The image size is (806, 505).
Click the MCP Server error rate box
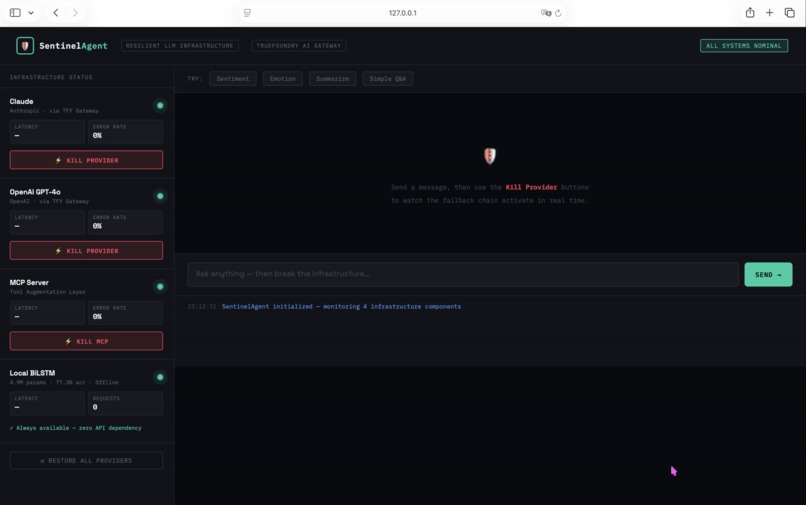point(125,313)
